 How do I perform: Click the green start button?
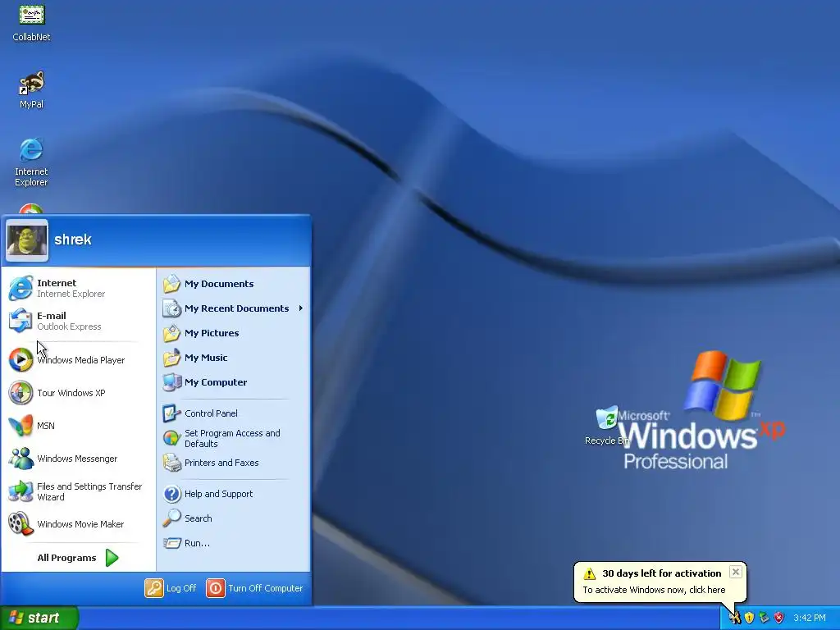point(39,618)
